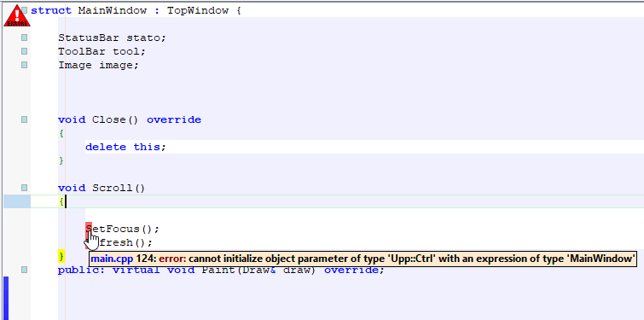
Task: Click the blue change bar in left margin
Action: coord(6,298)
